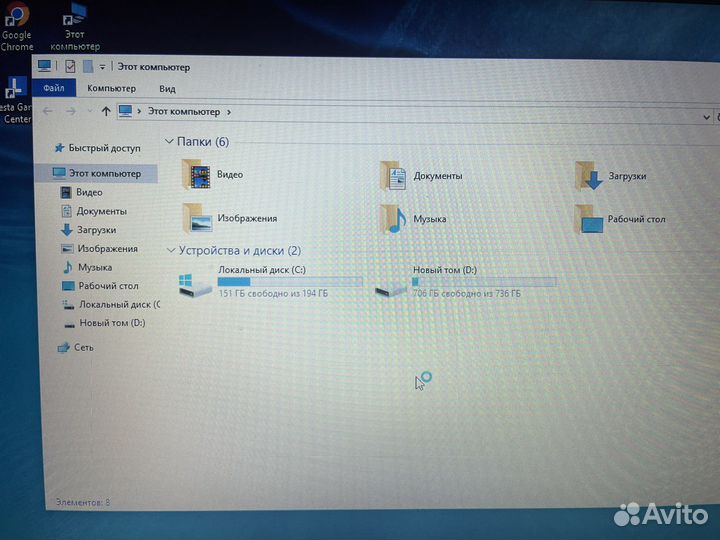720x540 pixels.
Task: Select the Документы folder icon in main pane
Action: [393, 175]
